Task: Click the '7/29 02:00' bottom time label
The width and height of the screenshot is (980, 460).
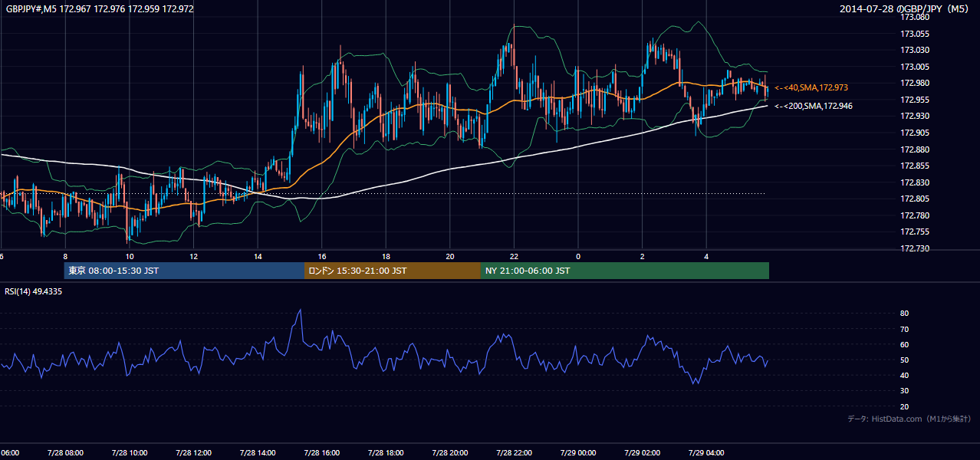Action: [643, 453]
